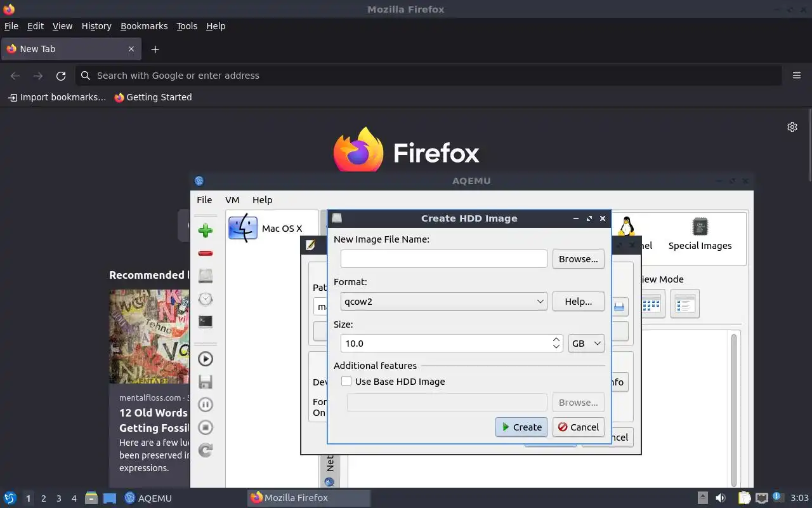Click the Linux penguin kernel tab icon

click(627, 227)
